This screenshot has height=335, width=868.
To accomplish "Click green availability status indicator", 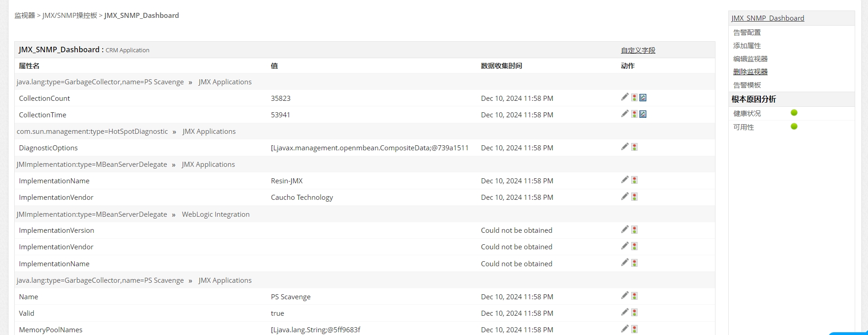I will [x=794, y=126].
